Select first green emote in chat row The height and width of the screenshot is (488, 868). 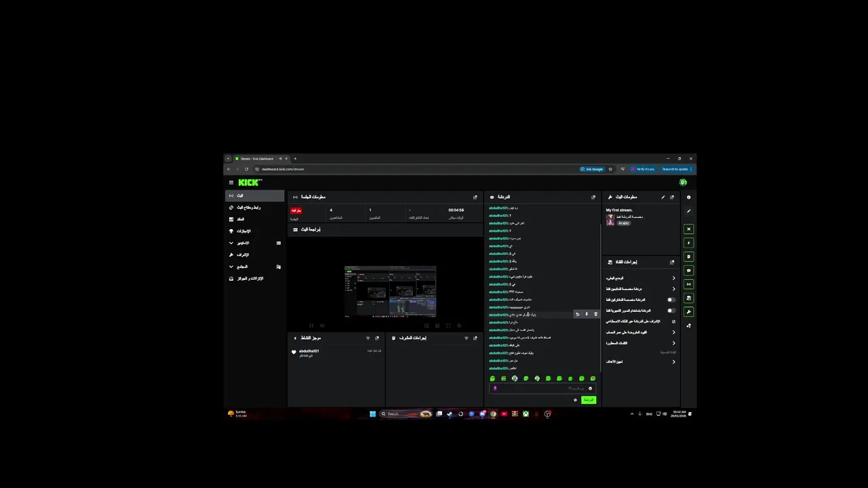coord(492,379)
